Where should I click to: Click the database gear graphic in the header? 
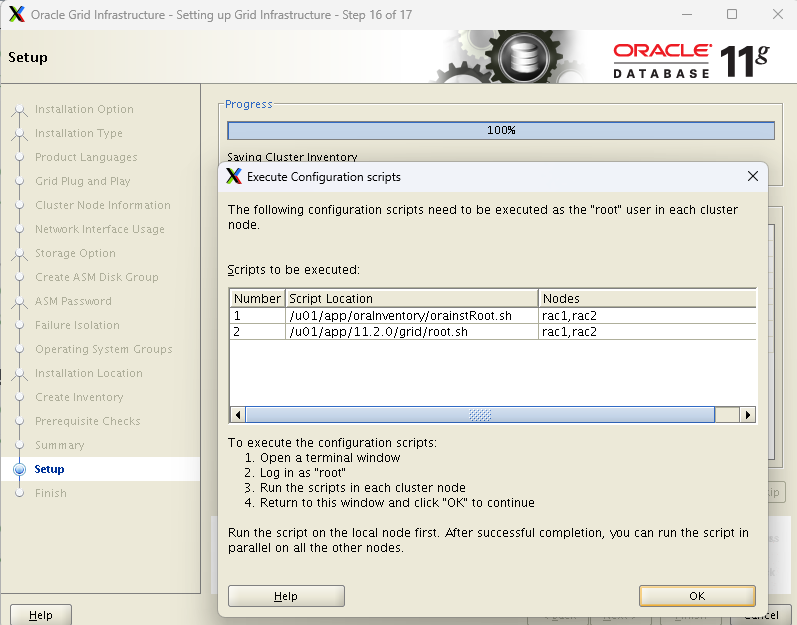point(523,57)
